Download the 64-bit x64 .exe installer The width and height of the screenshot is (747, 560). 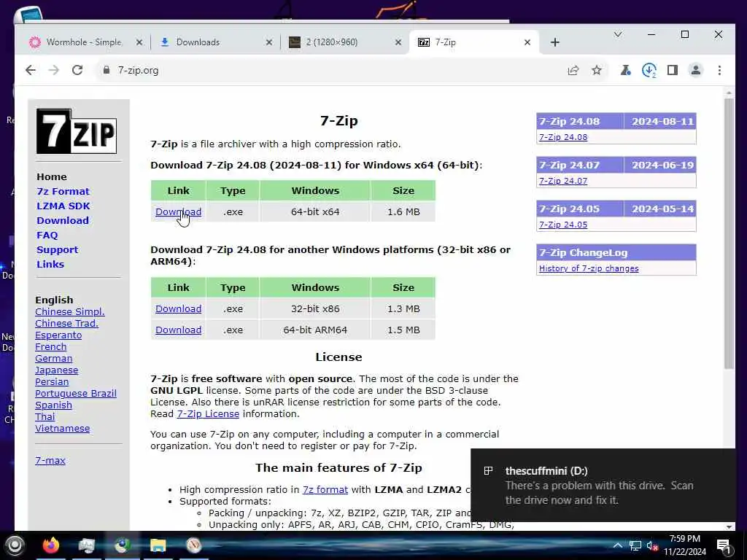coord(178,212)
